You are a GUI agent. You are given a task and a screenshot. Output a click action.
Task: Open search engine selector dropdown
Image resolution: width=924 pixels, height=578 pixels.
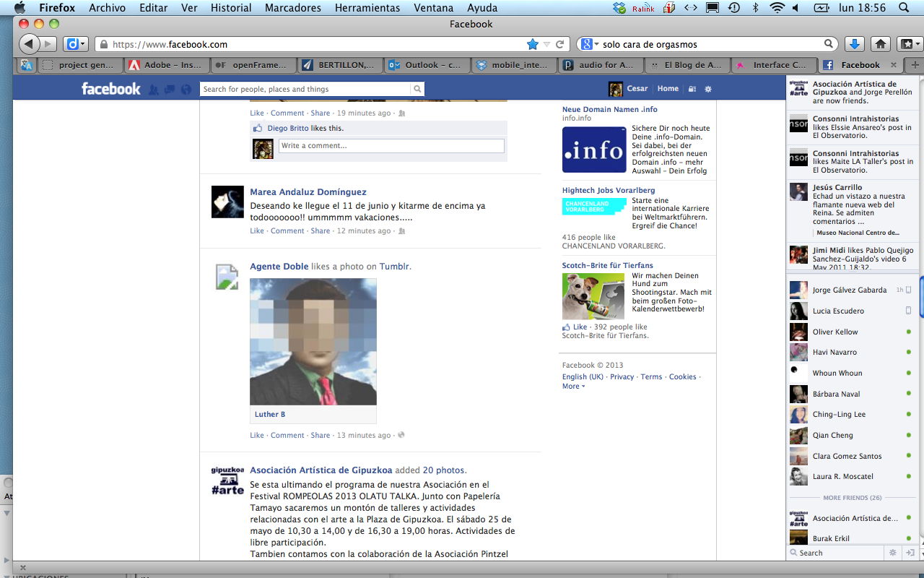pos(590,44)
